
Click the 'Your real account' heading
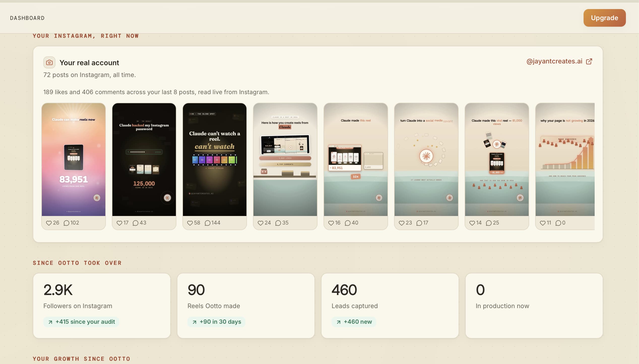(x=89, y=63)
